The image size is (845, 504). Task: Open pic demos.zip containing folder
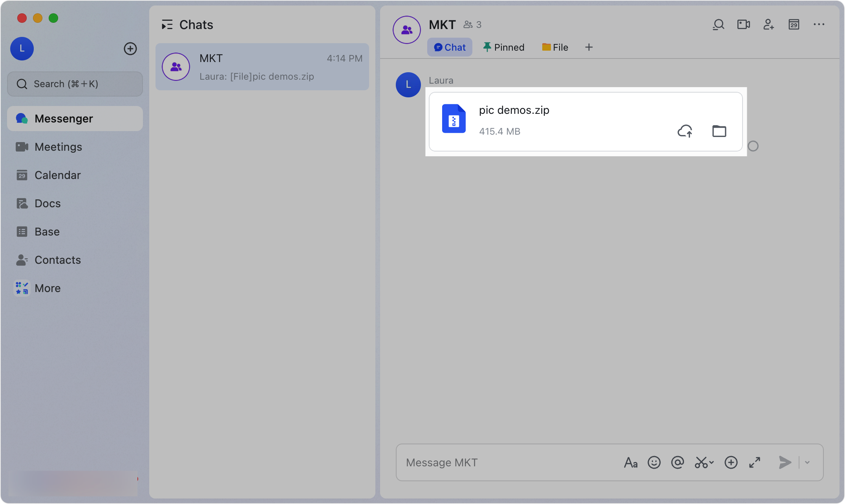pyautogui.click(x=719, y=131)
